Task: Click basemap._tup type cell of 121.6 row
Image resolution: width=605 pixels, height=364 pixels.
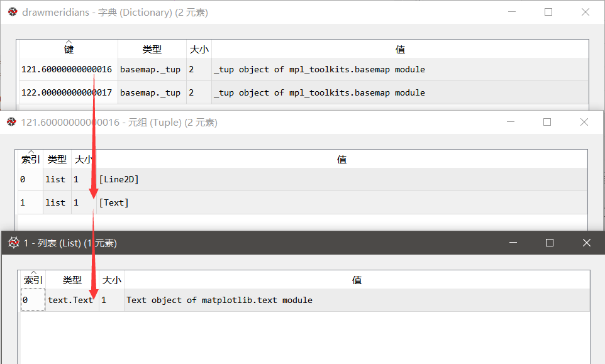Action: click(152, 69)
